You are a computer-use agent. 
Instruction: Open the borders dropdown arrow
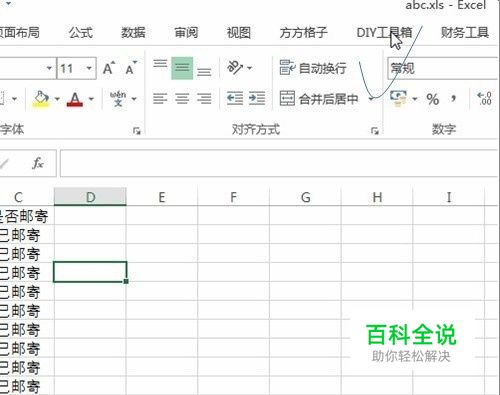14,99
